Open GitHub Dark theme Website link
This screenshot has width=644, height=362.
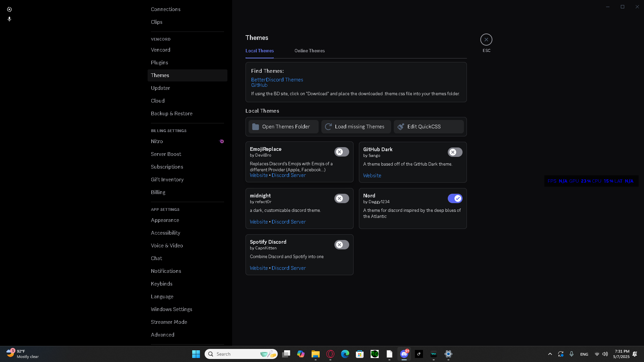(372, 176)
